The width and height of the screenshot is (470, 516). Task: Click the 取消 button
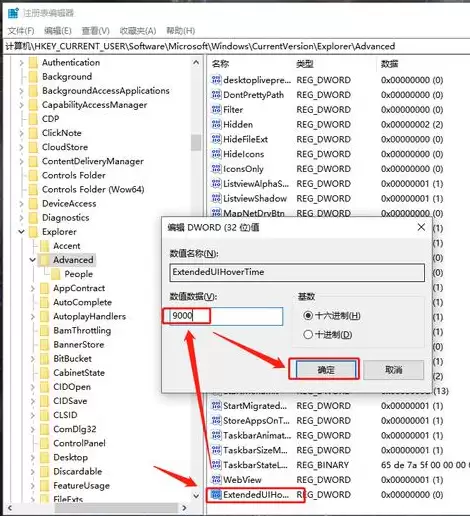coord(394,369)
